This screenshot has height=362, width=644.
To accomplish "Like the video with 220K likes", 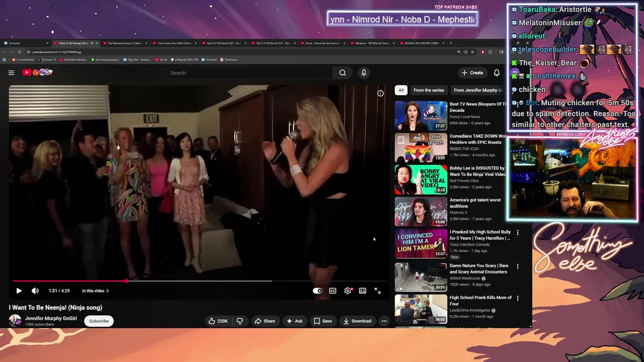I will (218, 321).
